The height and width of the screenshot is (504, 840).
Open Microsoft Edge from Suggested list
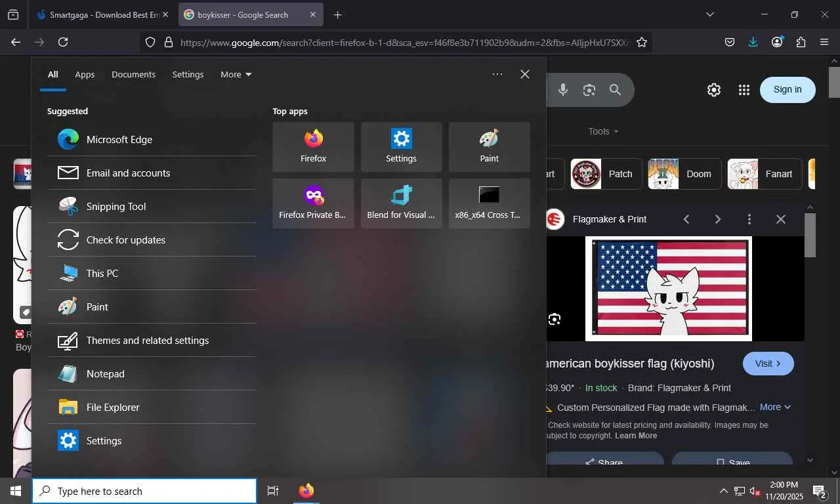click(152, 139)
